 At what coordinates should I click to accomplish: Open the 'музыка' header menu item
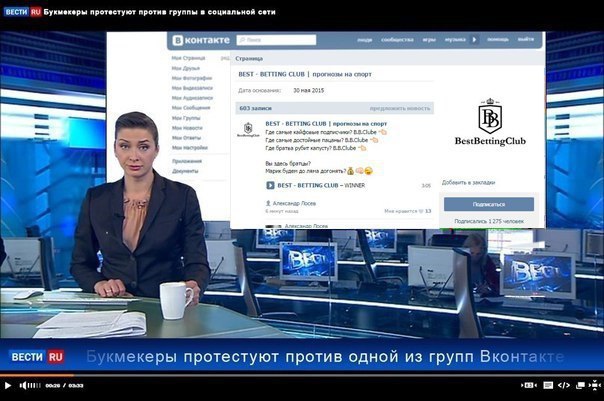pos(455,40)
